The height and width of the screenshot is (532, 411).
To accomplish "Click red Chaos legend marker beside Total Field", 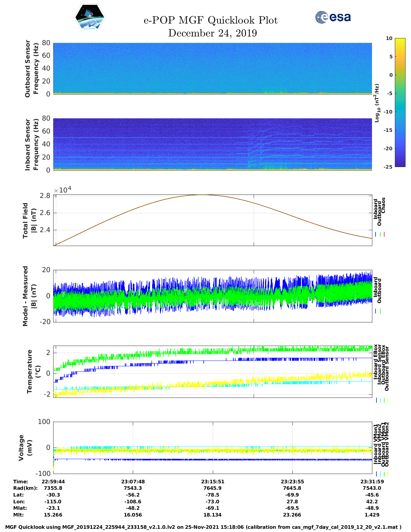I will (x=384, y=234).
